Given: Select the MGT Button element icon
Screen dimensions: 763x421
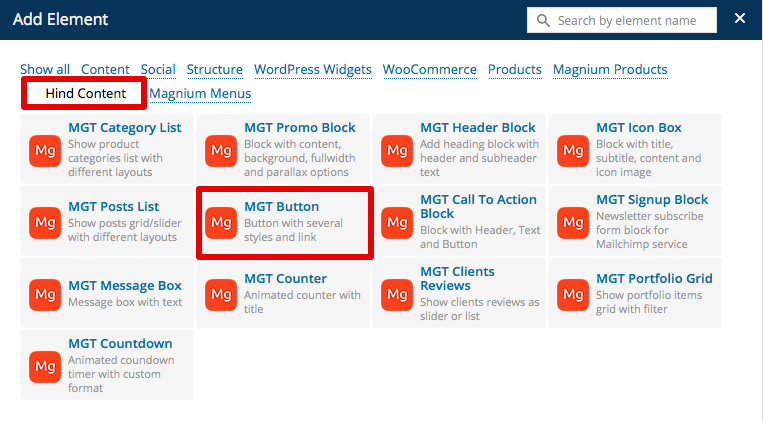Looking at the screenshot, I should pyautogui.click(x=221, y=222).
